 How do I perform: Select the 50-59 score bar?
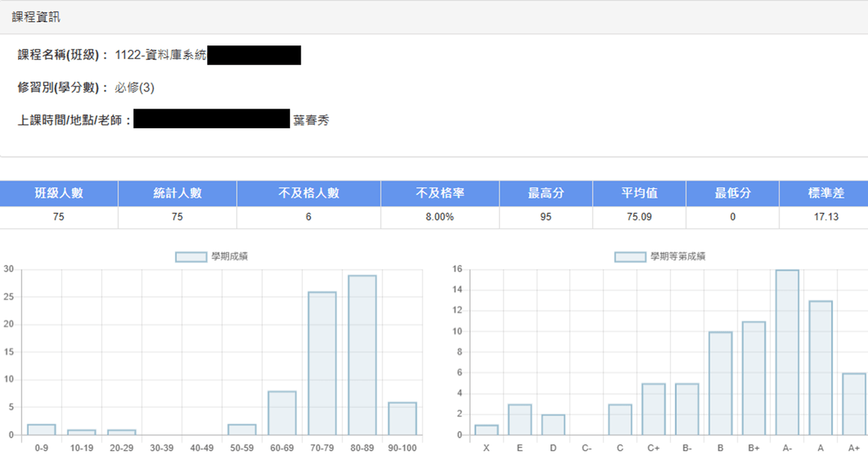[242, 430]
